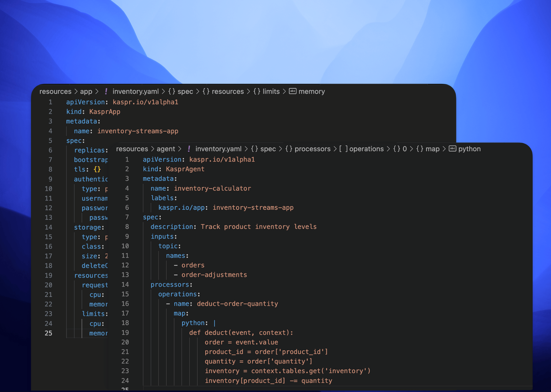Click the braces icon before resources breadcrumb
Screen dimensions: 551x392
[206, 92]
